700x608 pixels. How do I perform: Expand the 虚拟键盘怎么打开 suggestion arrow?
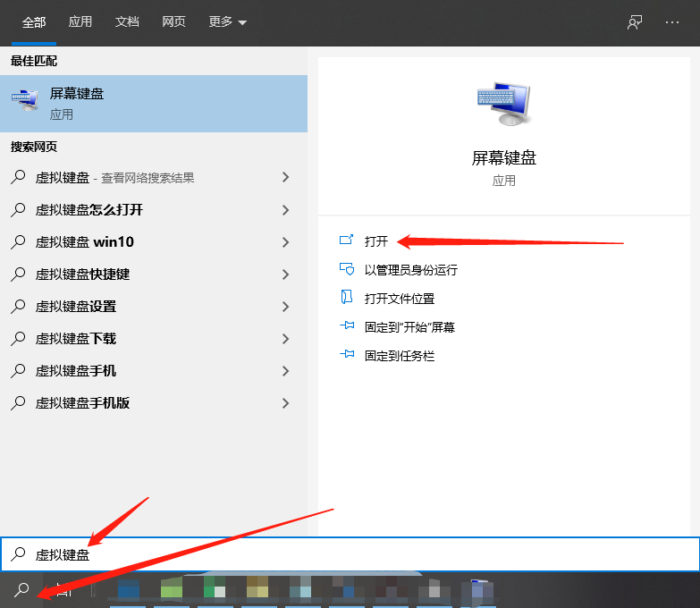point(286,210)
